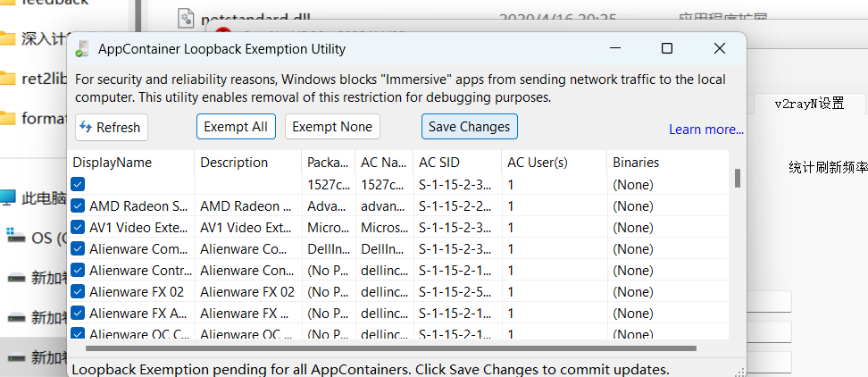The width and height of the screenshot is (868, 377).
Task: Uncheck the AMD Radeon Software checkbox
Action: 78,206
